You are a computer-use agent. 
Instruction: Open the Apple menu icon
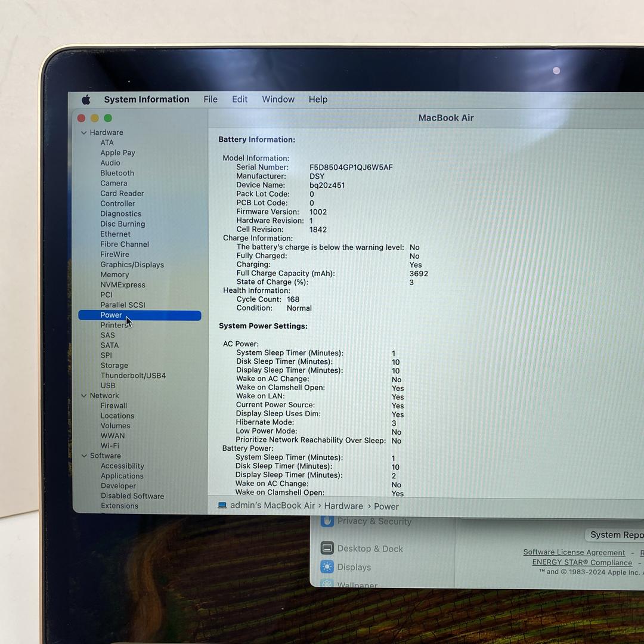tap(86, 100)
